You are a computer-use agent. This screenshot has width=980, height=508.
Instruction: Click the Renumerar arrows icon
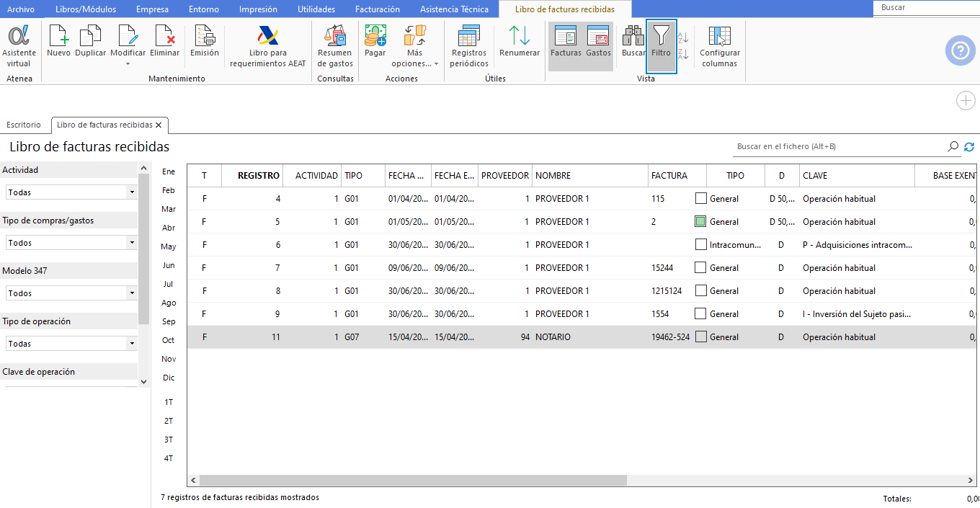[x=520, y=41]
